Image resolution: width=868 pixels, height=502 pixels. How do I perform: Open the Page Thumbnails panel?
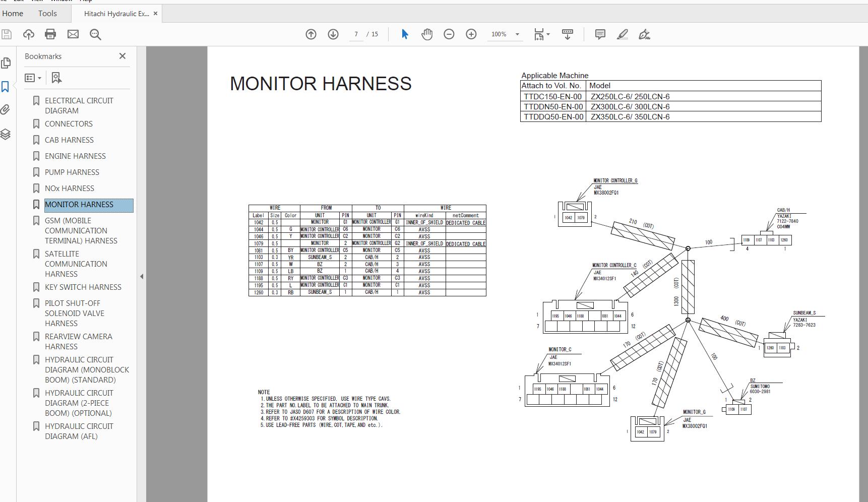tap(6, 62)
